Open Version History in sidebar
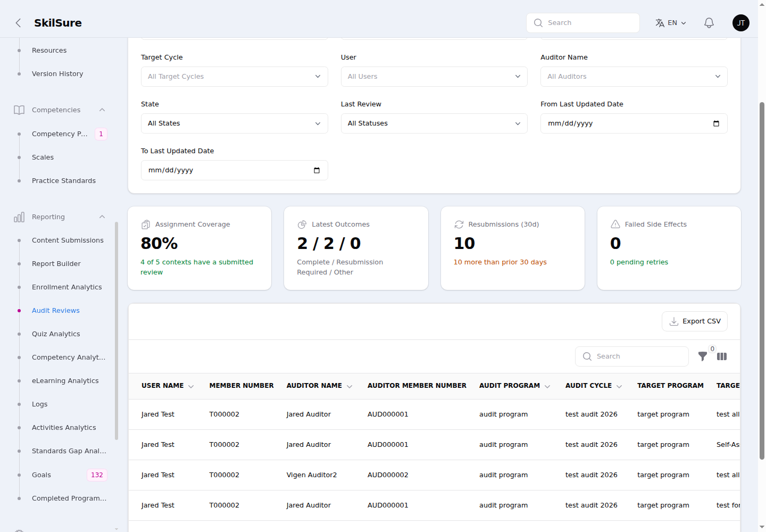The width and height of the screenshot is (766, 532). [57, 74]
